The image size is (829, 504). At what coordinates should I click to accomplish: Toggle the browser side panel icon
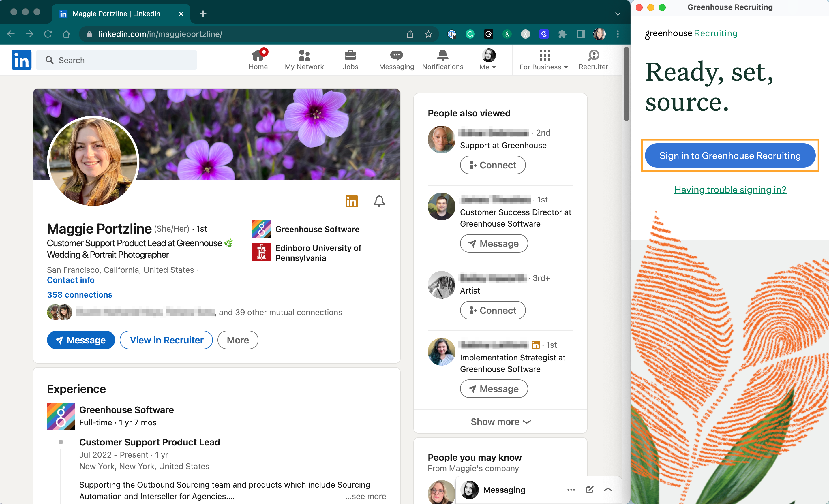[581, 34]
